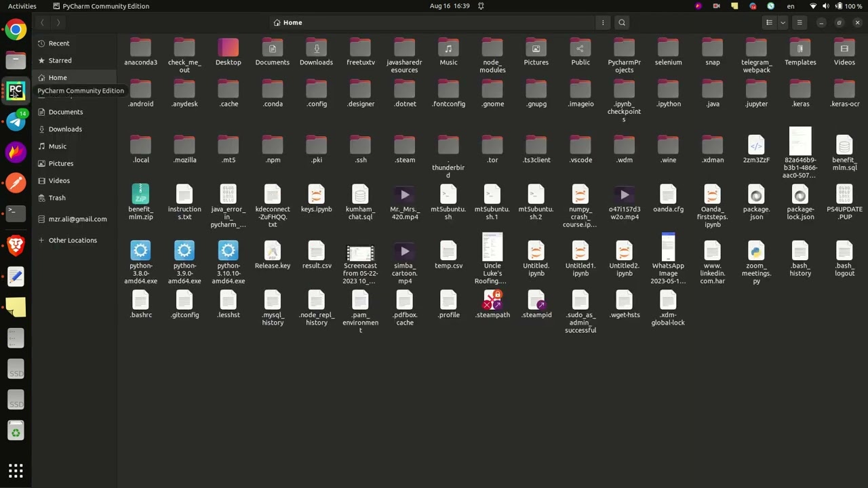868x488 pixels.
Task: Switch to list view using the view toggle
Action: coord(769,22)
